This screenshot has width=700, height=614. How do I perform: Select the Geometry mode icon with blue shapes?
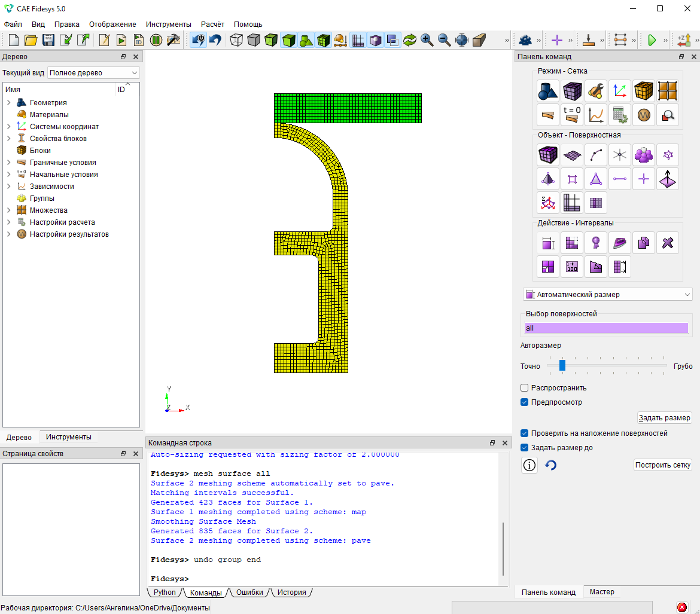point(548,91)
